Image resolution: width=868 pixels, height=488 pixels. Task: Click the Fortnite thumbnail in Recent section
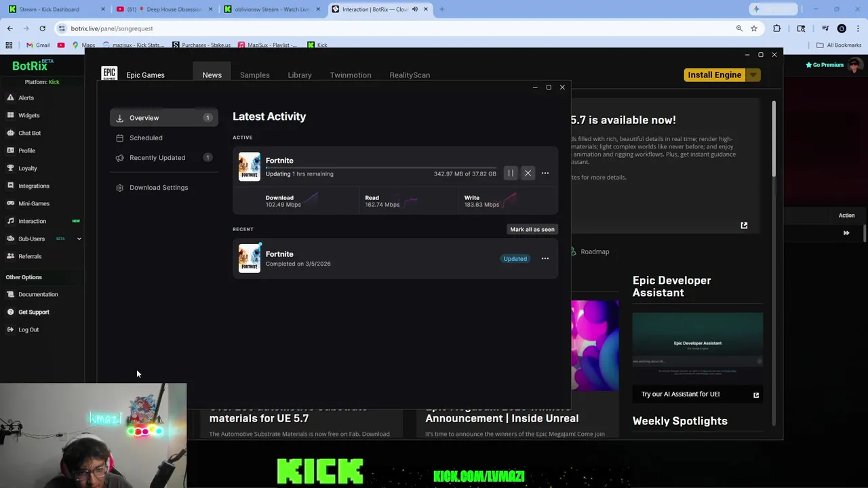click(x=249, y=258)
